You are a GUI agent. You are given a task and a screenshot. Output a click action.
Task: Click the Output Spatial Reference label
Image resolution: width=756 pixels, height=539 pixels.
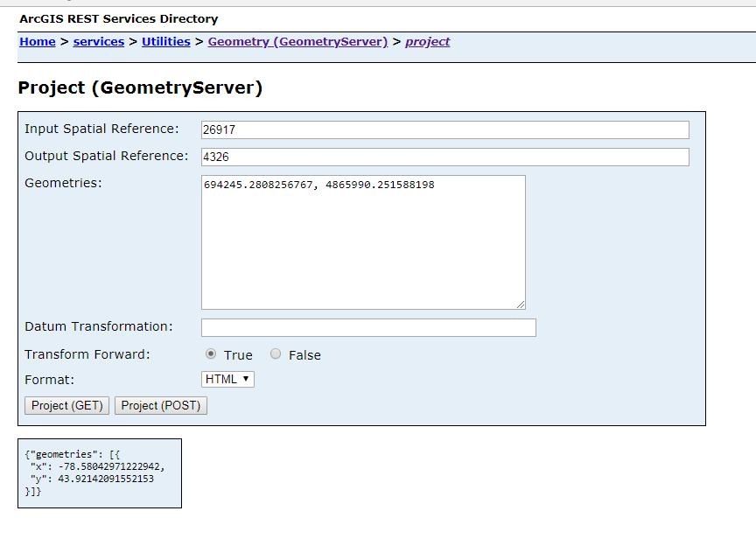(107, 156)
